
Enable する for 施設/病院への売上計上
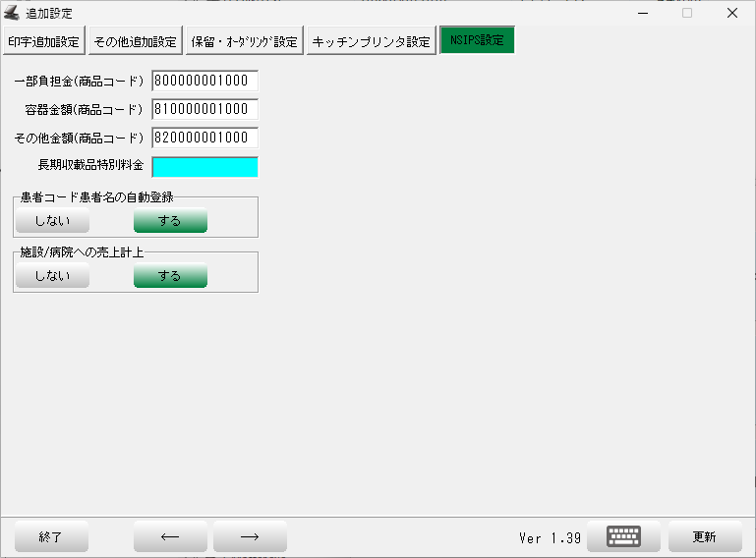click(170, 276)
